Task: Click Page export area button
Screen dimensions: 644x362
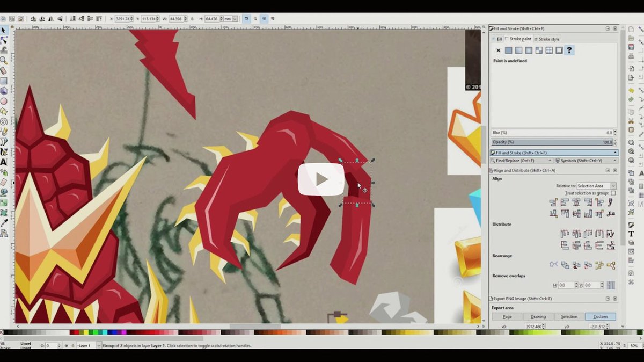Action: pos(507,316)
